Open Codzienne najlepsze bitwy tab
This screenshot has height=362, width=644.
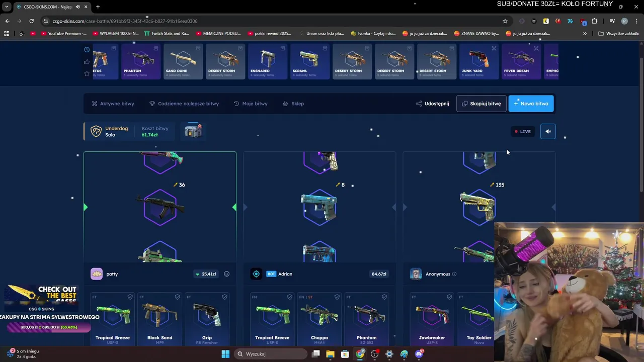click(x=184, y=104)
